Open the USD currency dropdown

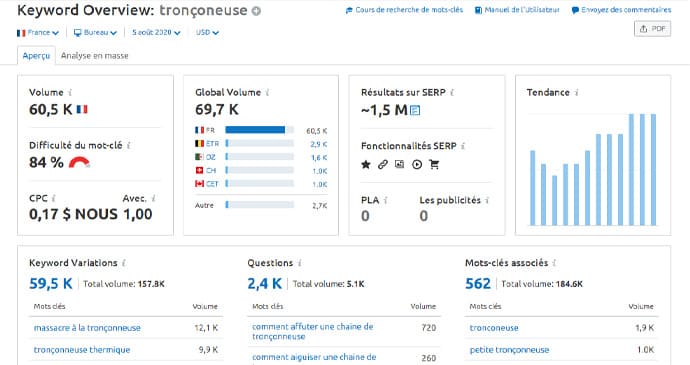pos(207,33)
